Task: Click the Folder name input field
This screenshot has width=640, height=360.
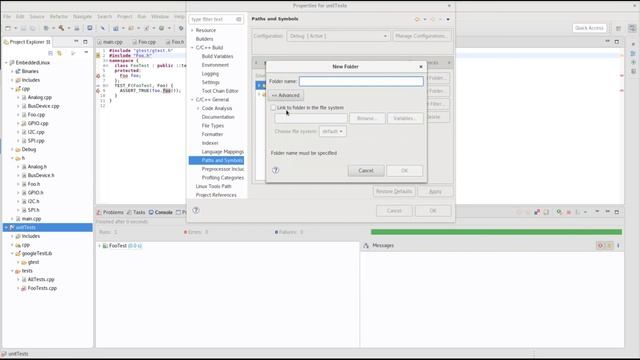Action: [361, 81]
